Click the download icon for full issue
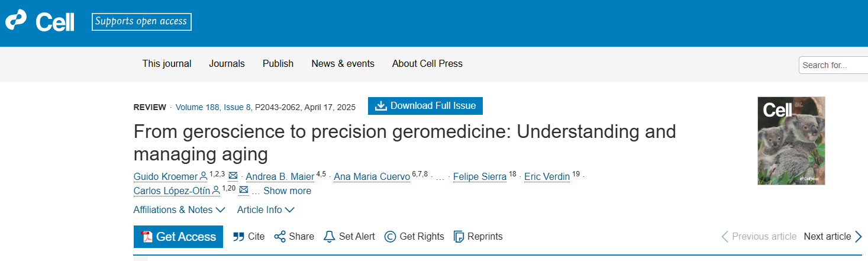 click(x=381, y=106)
